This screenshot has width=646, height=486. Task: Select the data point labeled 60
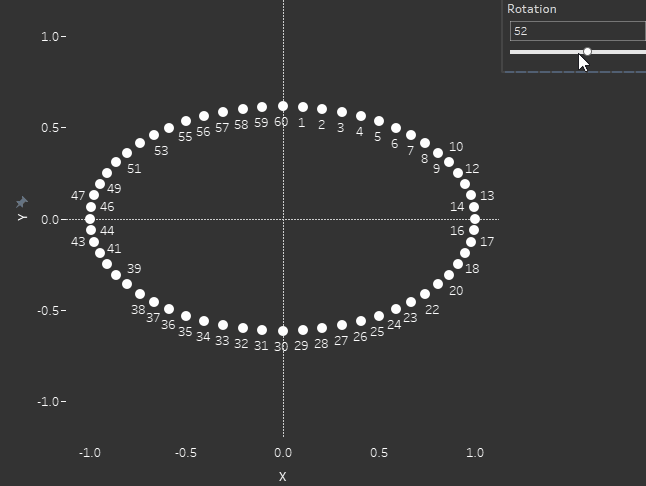point(283,106)
